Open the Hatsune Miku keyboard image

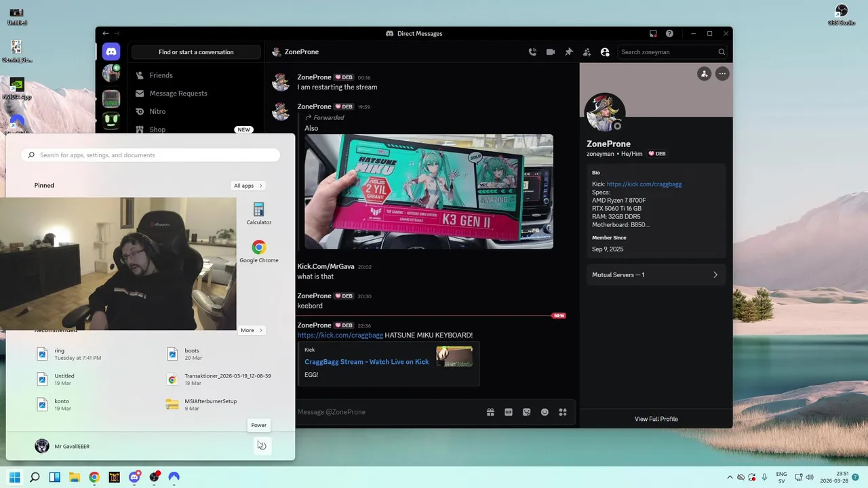point(429,192)
